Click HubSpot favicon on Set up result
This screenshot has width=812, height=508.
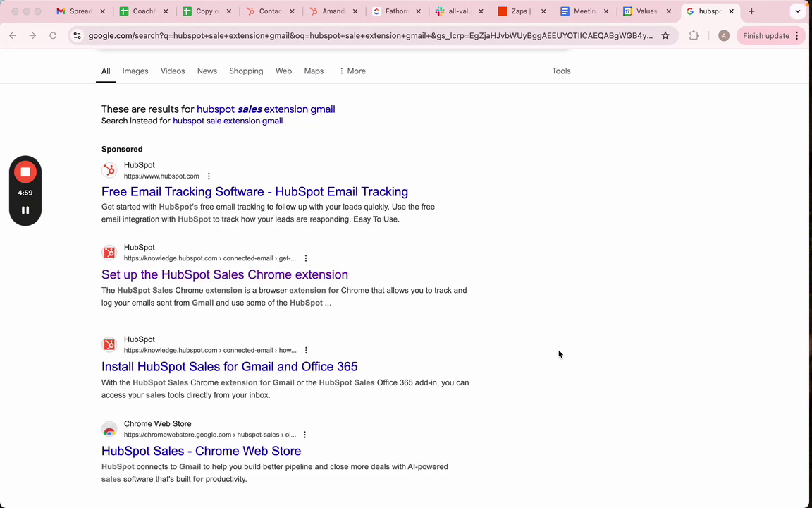click(109, 253)
